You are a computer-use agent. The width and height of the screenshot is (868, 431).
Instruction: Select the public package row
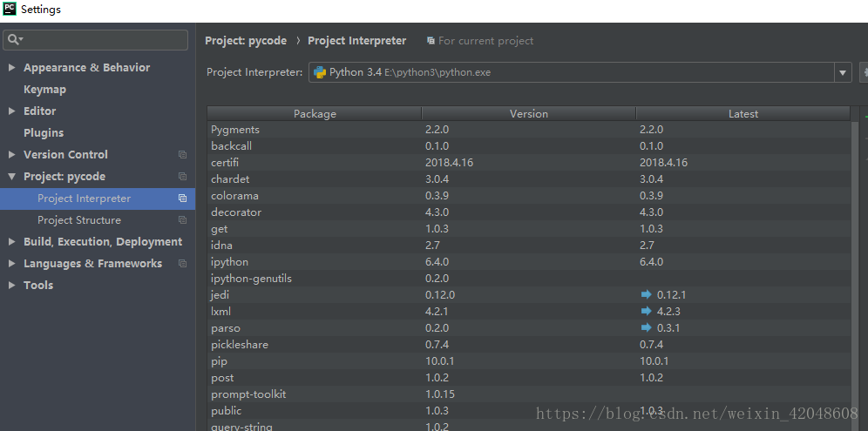click(x=529, y=411)
